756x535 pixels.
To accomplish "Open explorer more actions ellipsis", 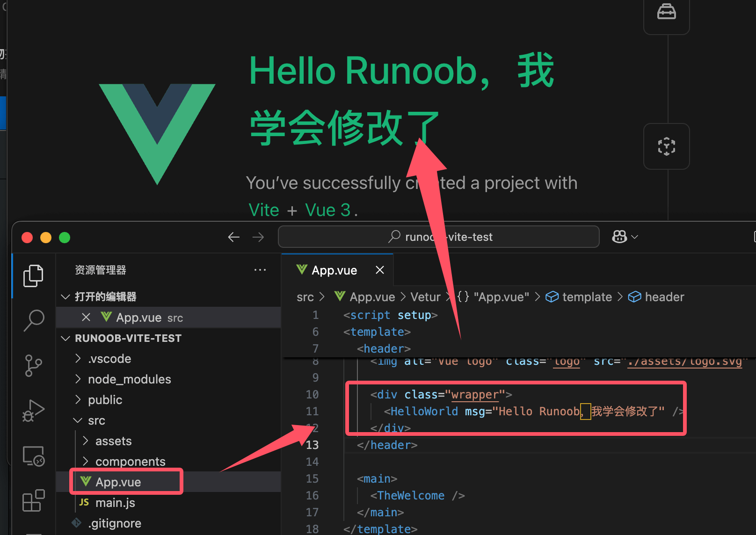I will tap(260, 270).
